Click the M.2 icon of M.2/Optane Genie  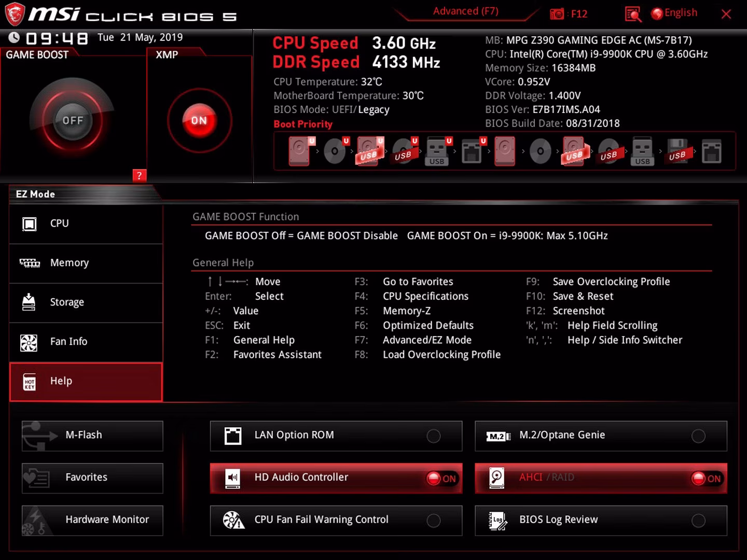pyautogui.click(x=498, y=436)
